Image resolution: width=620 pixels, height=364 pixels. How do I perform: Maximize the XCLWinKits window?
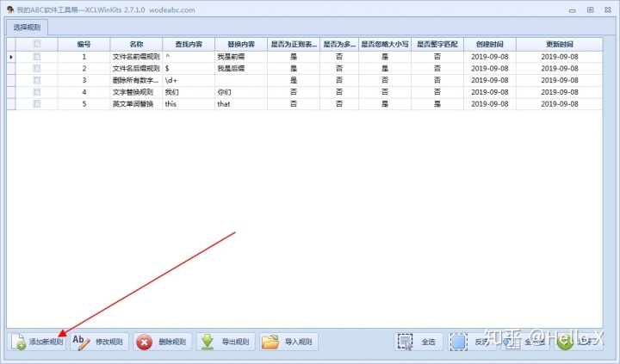(x=591, y=9)
